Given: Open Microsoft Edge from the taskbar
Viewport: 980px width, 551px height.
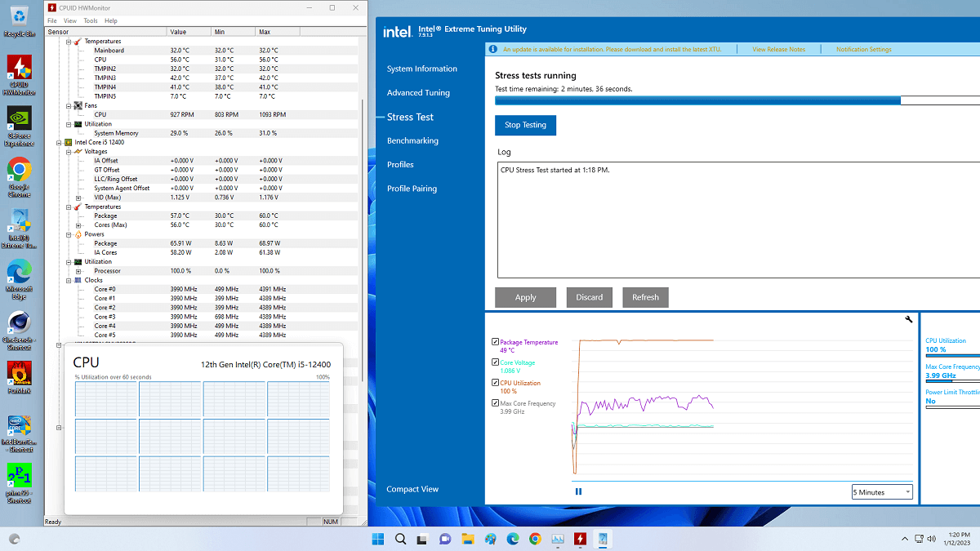Looking at the screenshot, I should [x=513, y=539].
